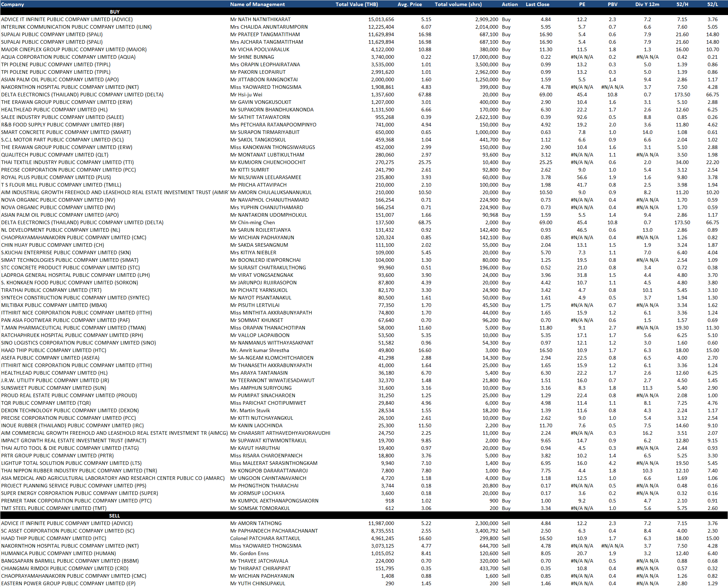Click the Name of Management header
This screenshot has width=728, height=587.
pyautogui.click(x=257, y=4)
